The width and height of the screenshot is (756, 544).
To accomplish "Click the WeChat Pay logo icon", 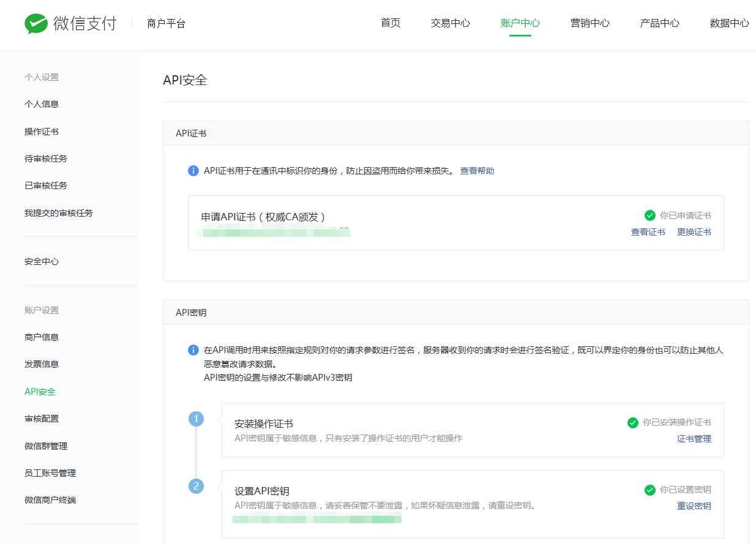I will tap(36, 24).
